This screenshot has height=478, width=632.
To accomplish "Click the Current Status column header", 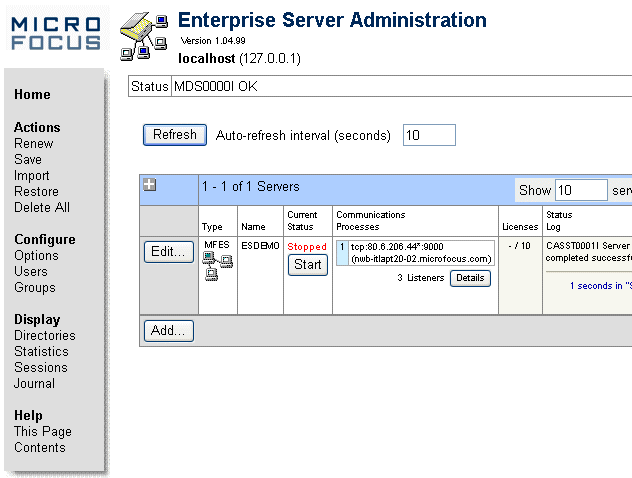I will click(x=302, y=220).
